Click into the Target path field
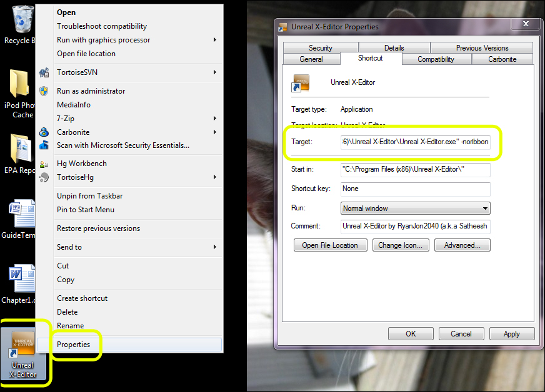Viewport: 545px width, 392px height. click(x=415, y=142)
